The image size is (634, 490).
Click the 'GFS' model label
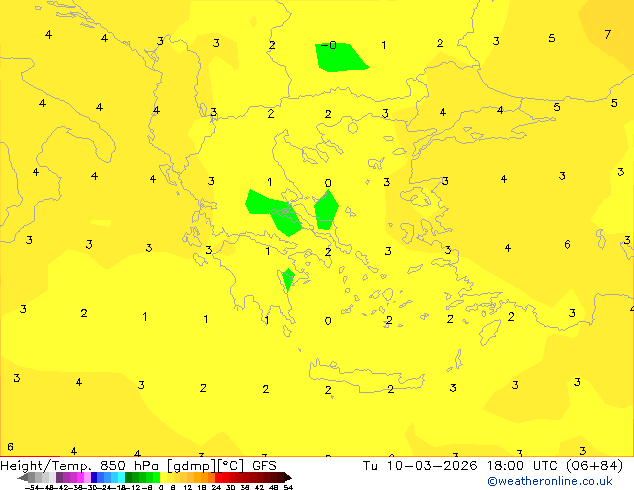pos(264,466)
